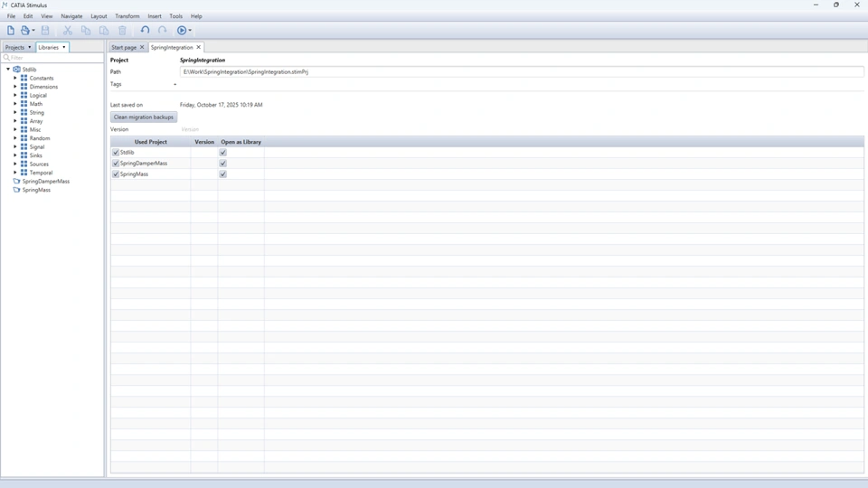Expand the Constants tree node
868x488 pixels.
15,78
